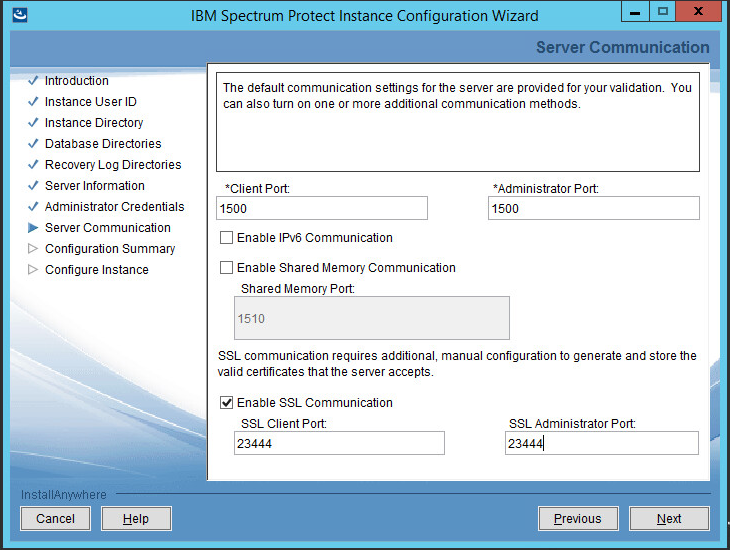
Task: Click the triangle icon beside Configure Instance
Action: (x=33, y=270)
